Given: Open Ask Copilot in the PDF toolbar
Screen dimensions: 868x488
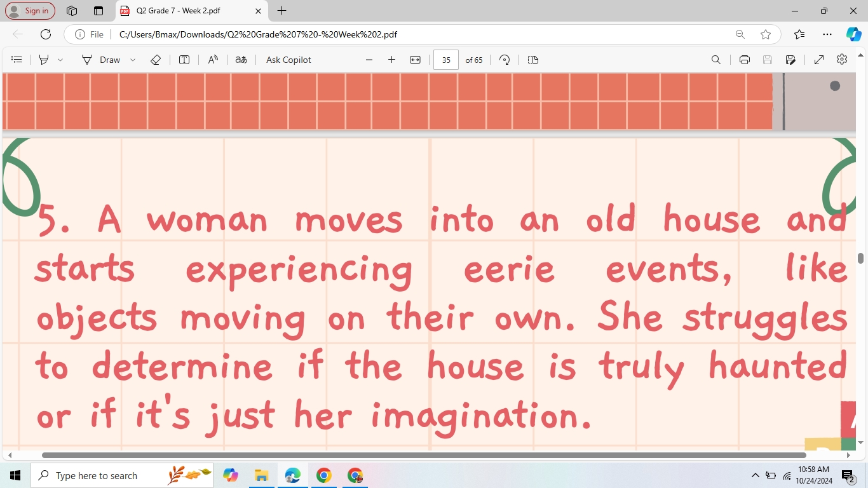Looking at the screenshot, I should point(288,60).
